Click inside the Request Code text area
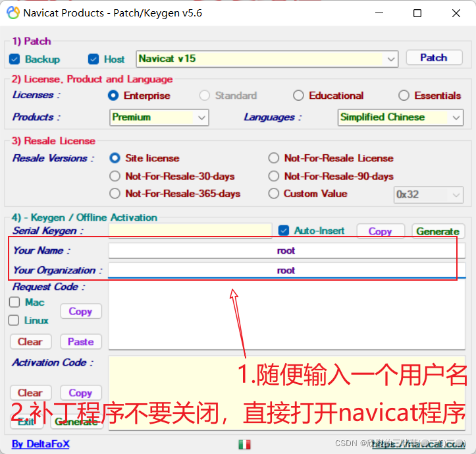Screen dimensions: 476x454 286,315
